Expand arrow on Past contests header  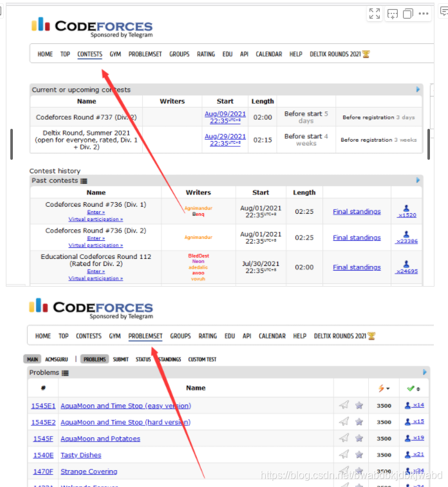coord(418,180)
